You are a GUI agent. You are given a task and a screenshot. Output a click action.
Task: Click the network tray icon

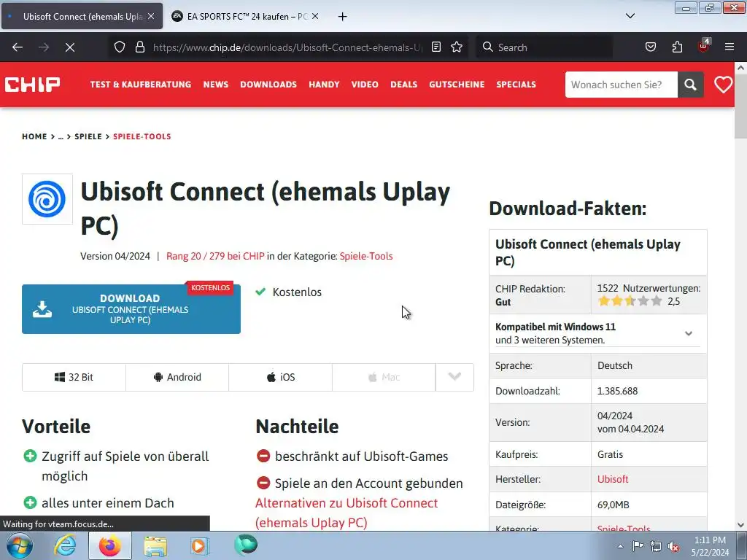(x=656, y=546)
